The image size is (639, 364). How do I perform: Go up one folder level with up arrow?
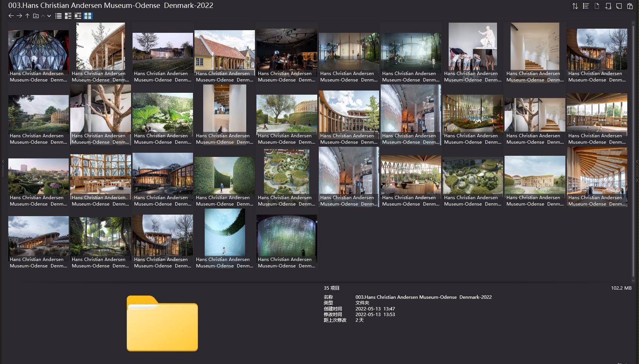[27, 16]
